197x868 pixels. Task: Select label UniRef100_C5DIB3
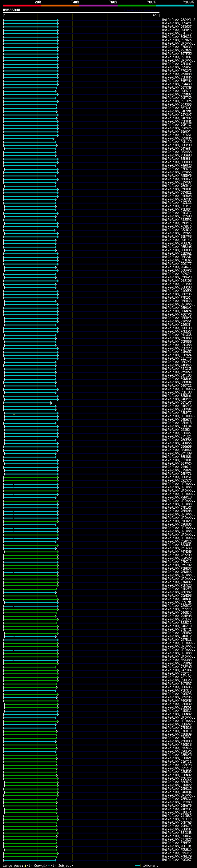(177, 392)
